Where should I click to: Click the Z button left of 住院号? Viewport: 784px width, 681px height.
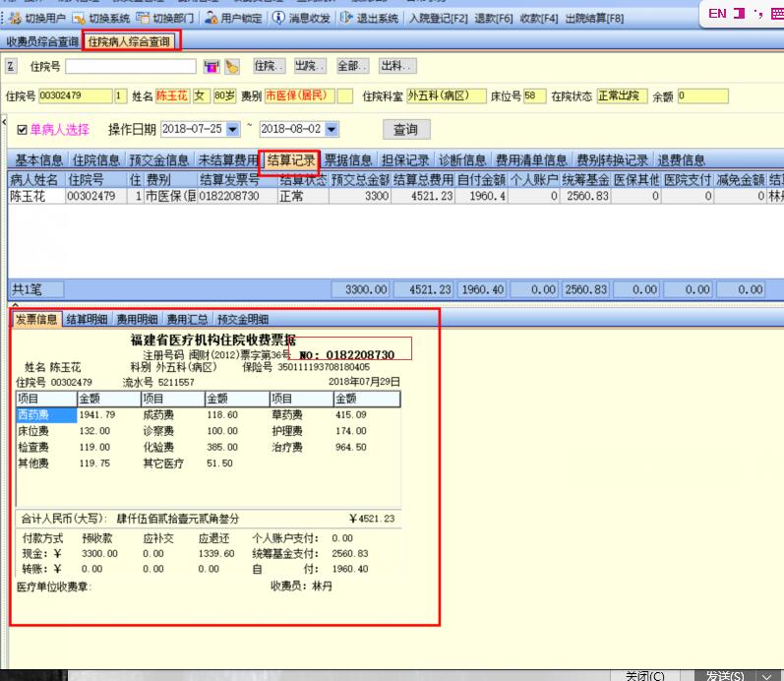(x=11, y=66)
